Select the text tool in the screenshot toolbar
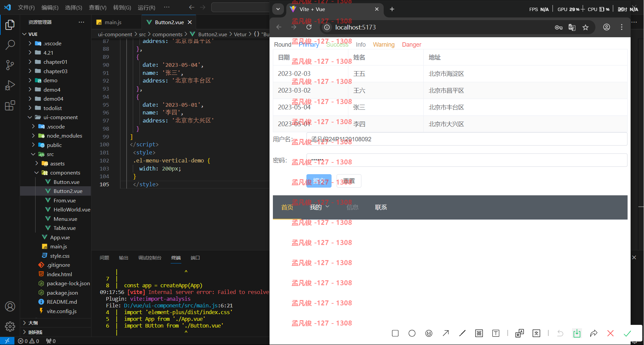 [x=496, y=333]
